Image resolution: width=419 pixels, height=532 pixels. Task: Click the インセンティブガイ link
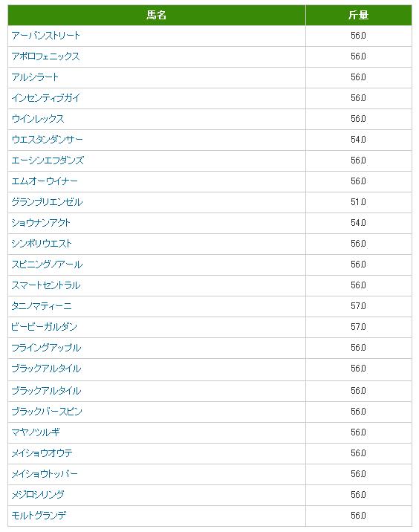[x=45, y=98]
